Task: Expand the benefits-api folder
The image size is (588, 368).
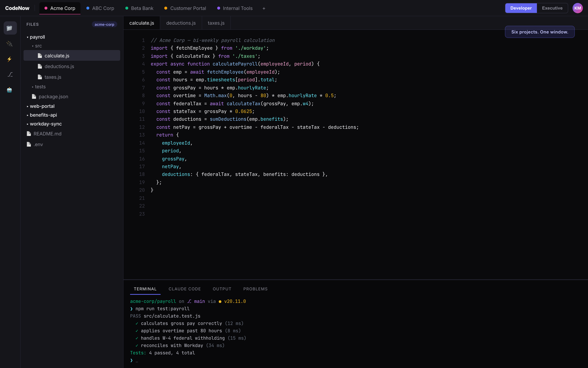Action: click(x=42, y=115)
